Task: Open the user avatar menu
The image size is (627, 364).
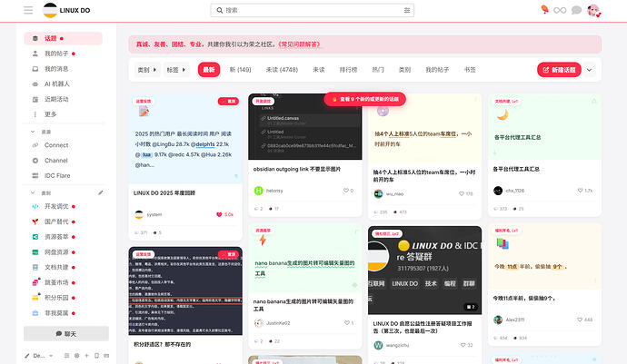Action: (593, 10)
